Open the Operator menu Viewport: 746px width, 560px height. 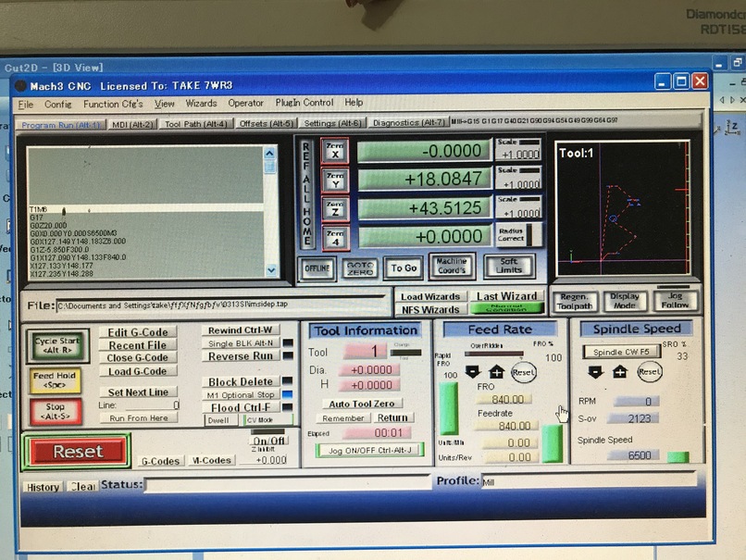click(245, 103)
